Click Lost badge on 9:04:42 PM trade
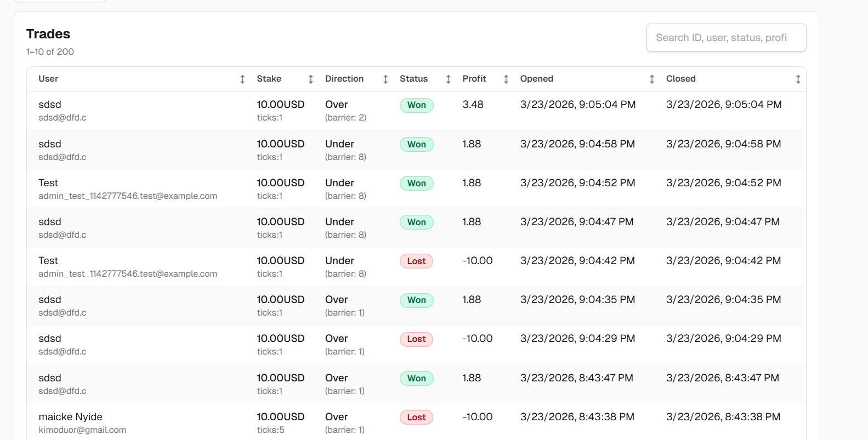Screen dimensions: 868x440 (x=416, y=261)
